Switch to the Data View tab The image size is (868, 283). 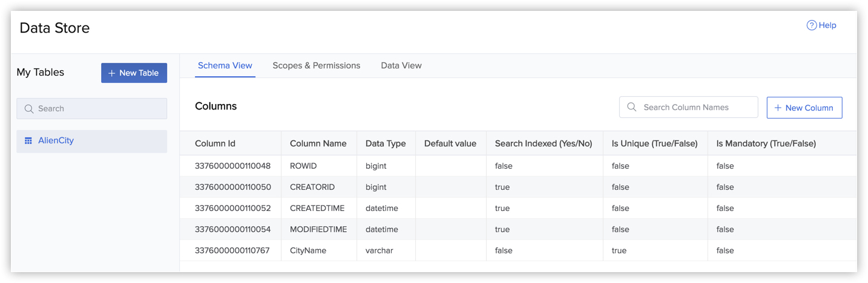tap(401, 65)
